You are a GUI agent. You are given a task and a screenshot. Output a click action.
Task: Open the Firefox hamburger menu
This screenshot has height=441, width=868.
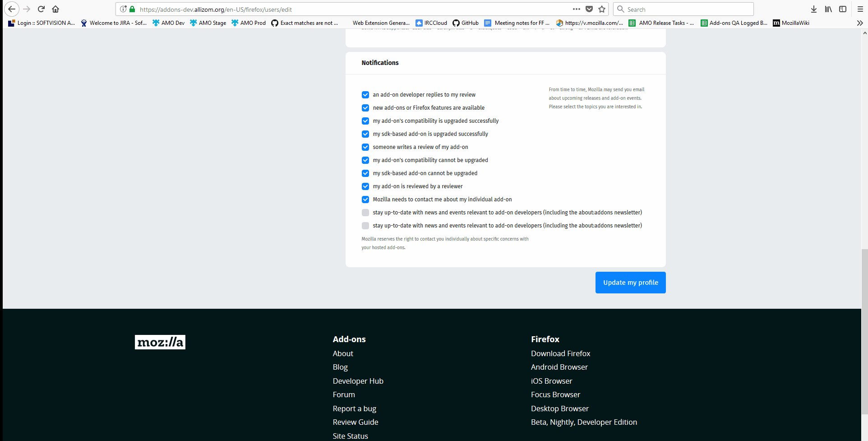[859, 9]
